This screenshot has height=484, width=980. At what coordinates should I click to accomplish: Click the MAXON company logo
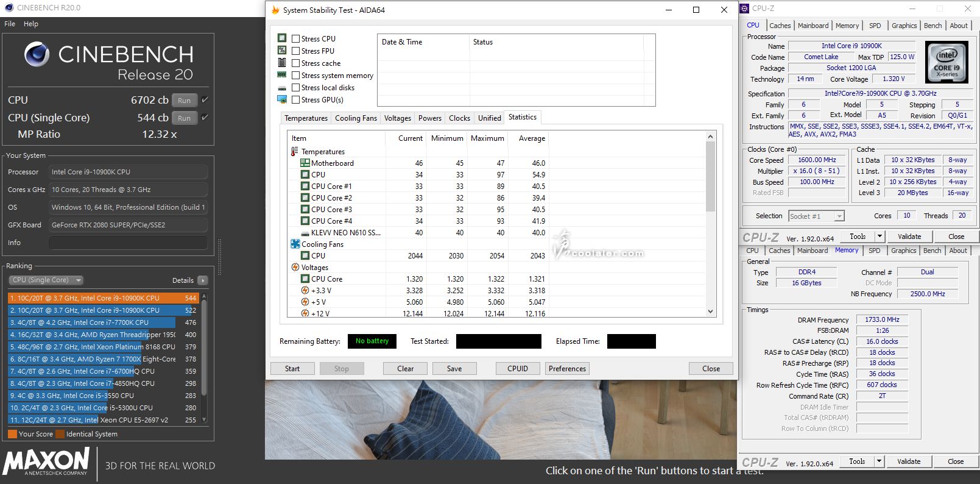click(x=46, y=461)
